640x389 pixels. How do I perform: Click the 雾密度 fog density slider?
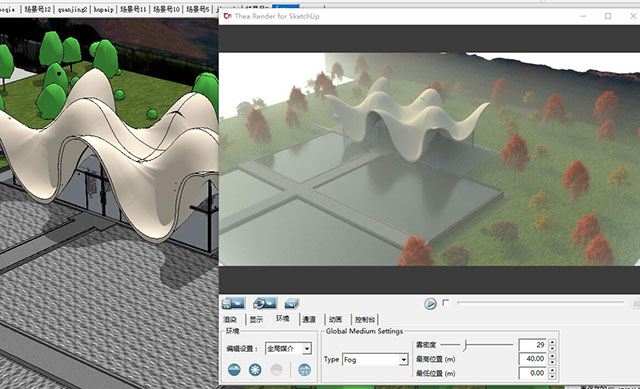pyautogui.click(x=477, y=345)
